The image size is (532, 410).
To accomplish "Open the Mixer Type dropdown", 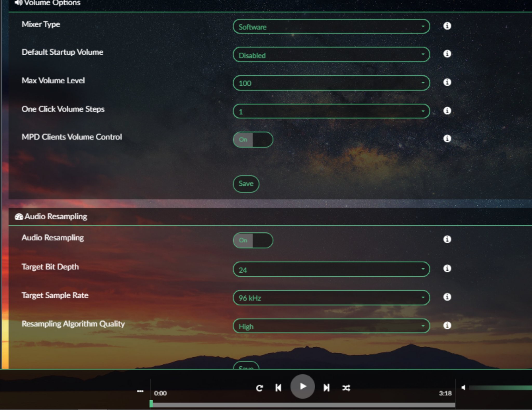I will (331, 26).
